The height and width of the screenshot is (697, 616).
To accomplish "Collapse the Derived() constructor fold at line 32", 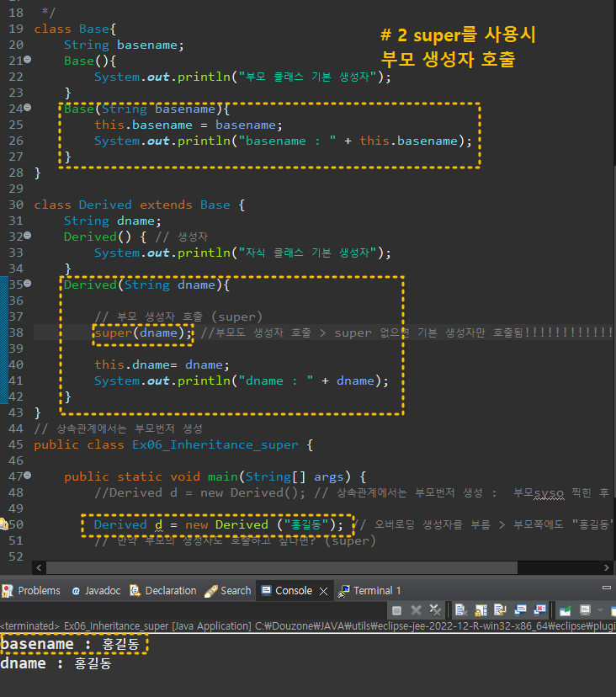I will tap(28, 235).
